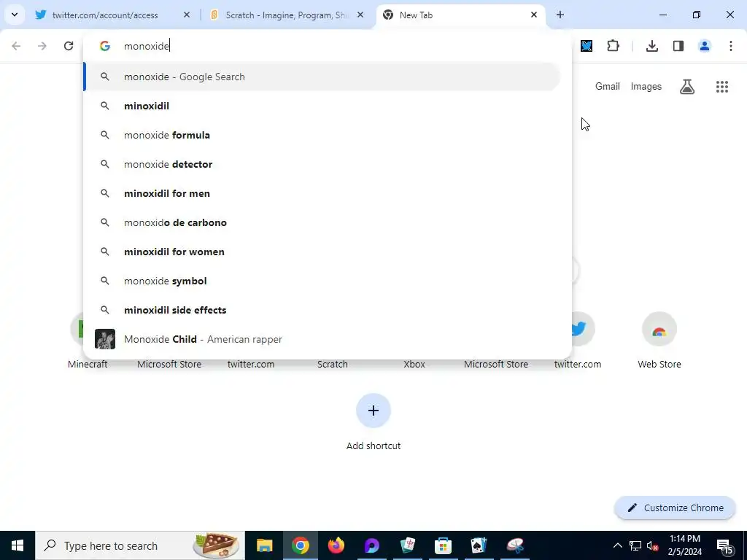This screenshot has width=747, height=560.
Task: Expand the hidden system tray icons
Action: click(x=617, y=545)
